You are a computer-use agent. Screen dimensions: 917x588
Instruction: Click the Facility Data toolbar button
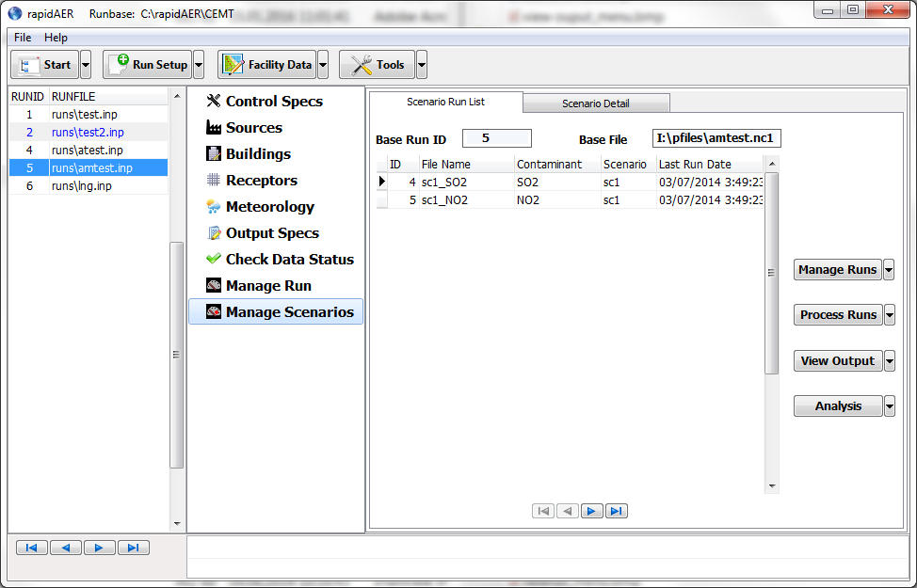point(267,65)
